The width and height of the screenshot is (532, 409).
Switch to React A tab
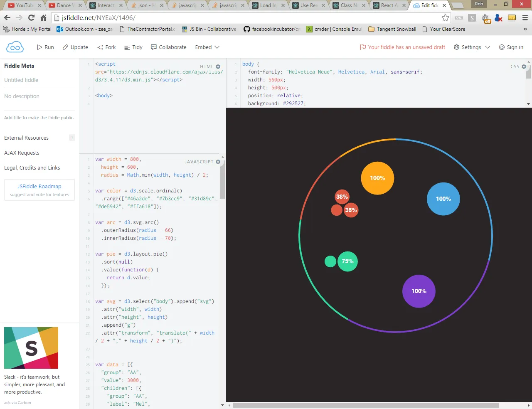coord(389,5)
